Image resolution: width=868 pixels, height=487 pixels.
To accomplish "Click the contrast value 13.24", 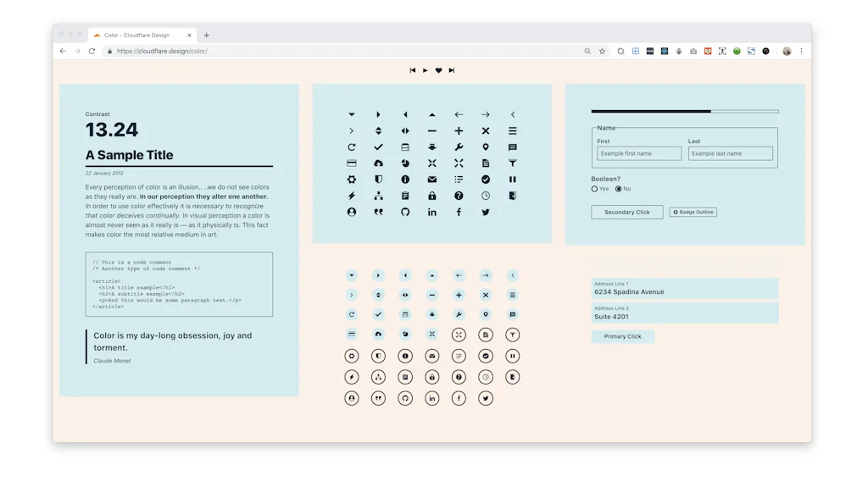I will tap(111, 130).
